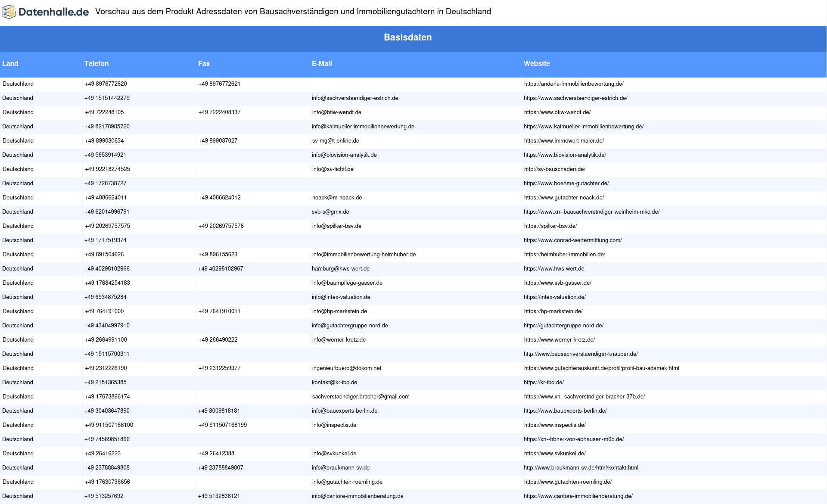
Task: Click fax number +49 7222408337
Action: point(220,112)
